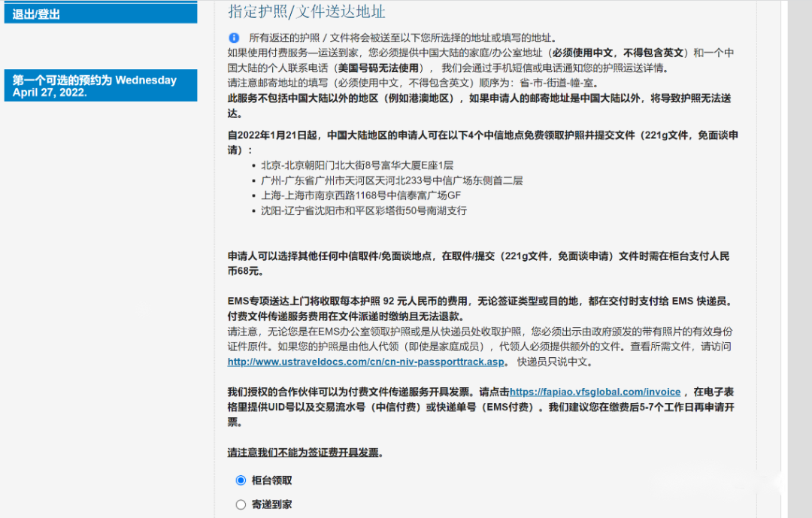Viewport: 812px width, 518px height.
Task: Choose the 寄递到家 radio option
Action: [241, 504]
